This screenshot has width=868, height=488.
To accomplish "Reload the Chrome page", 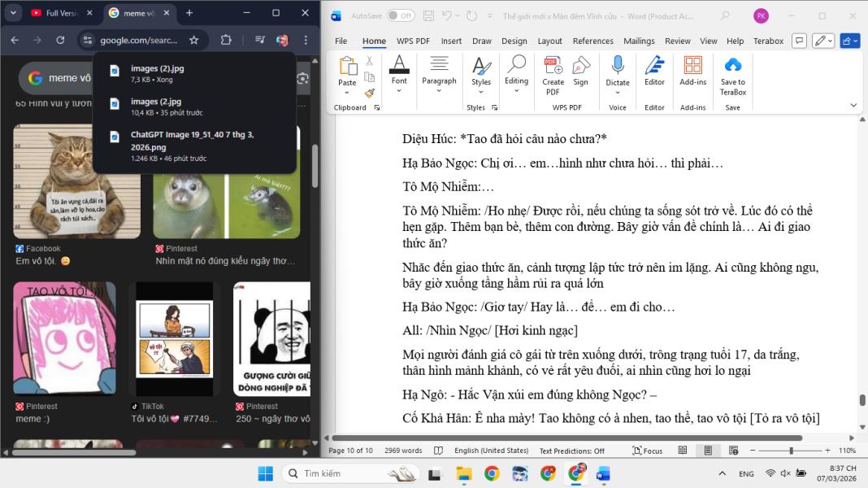I will [x=60, y=40].
